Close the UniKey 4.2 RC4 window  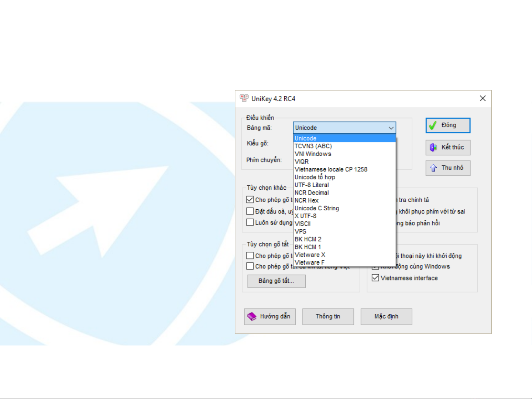[x=483, y=98]
